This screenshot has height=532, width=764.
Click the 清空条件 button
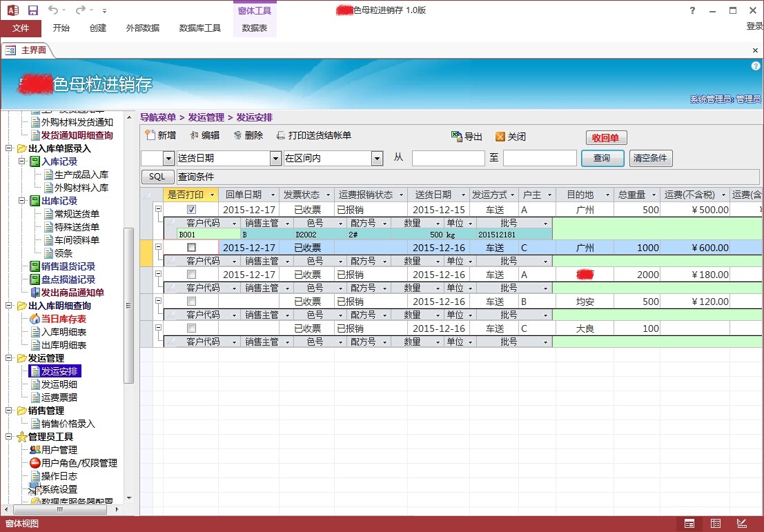click(x=651, y=158)
